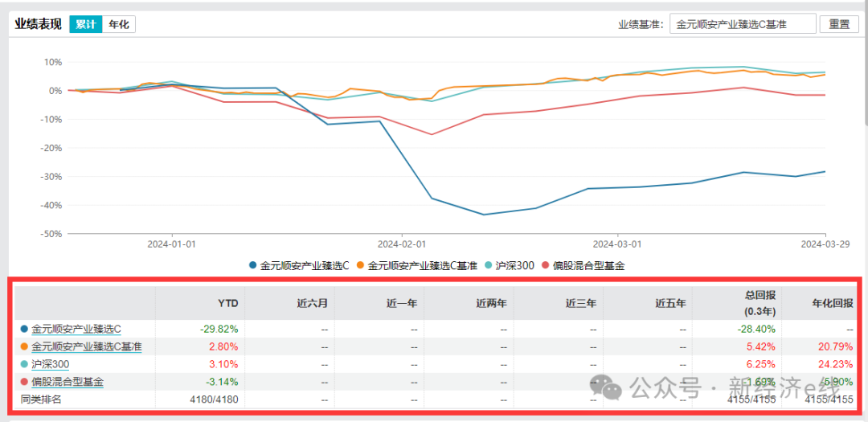
Task: Click orange dot beside 金元顺安产业臻选C基准 row
Action: [x=24, y=347]
